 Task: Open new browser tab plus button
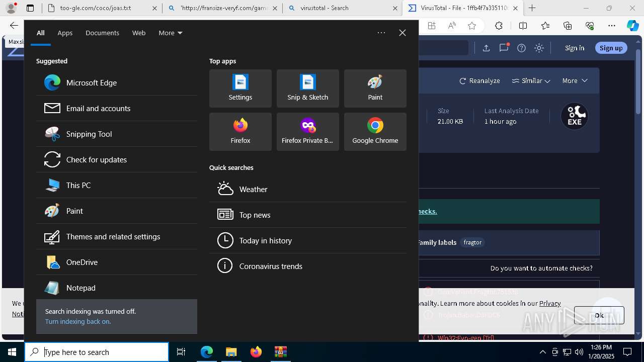point(532,8)
